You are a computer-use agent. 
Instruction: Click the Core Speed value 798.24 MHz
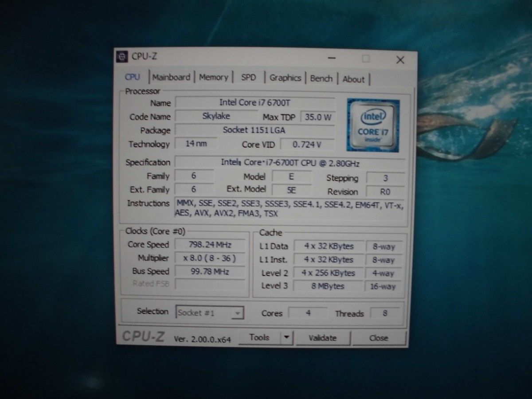pyautogui.click(x=210, y=244)
